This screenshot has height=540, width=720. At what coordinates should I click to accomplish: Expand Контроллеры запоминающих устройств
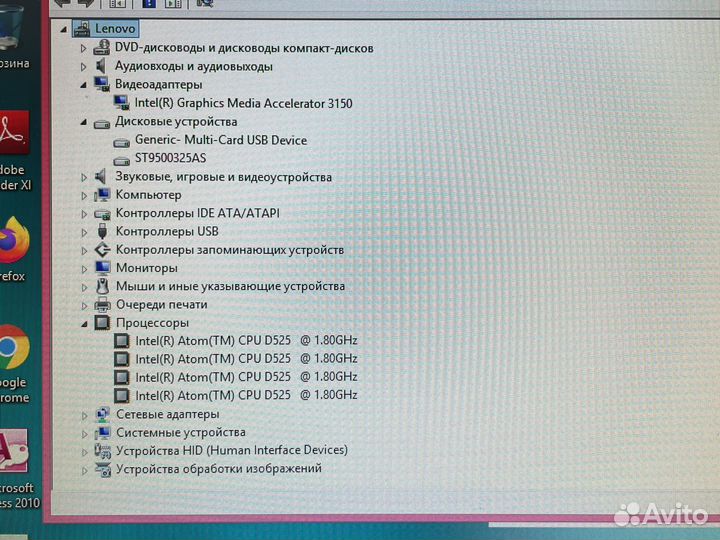pyautogui.click(x=84, y=251)
